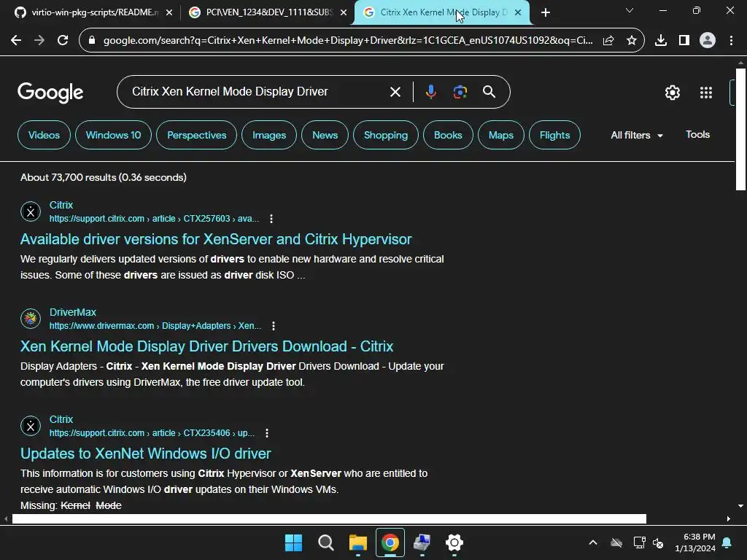The image size is (747, 560).
Task: Bookmark this page with the star icon
Action: point(631,41)
